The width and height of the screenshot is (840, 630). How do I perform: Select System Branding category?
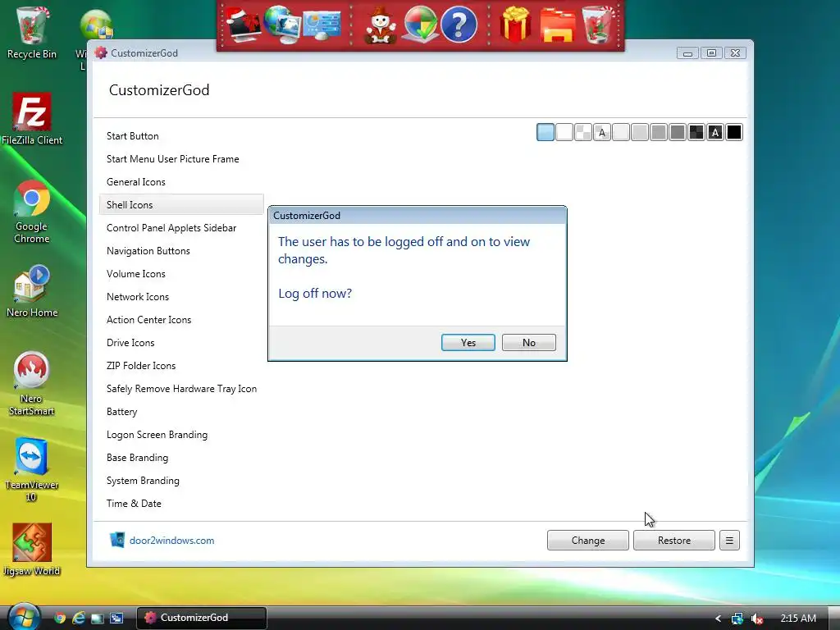pos(181,481)
